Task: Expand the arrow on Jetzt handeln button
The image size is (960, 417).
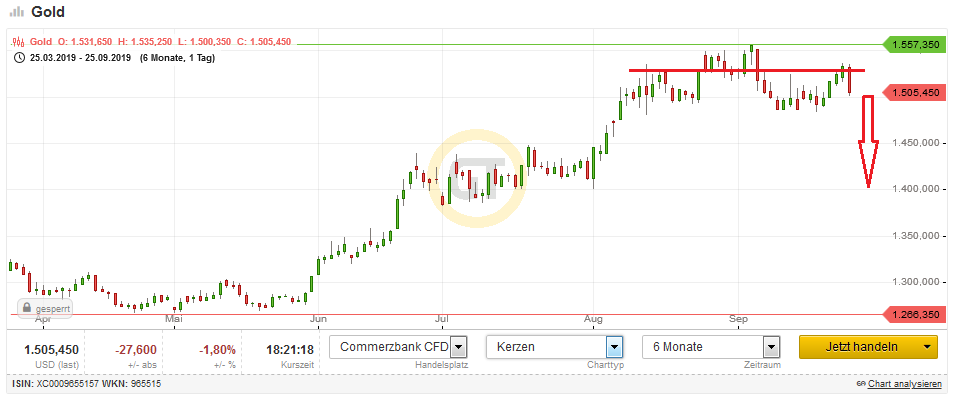Action: (x=928, y=347)
